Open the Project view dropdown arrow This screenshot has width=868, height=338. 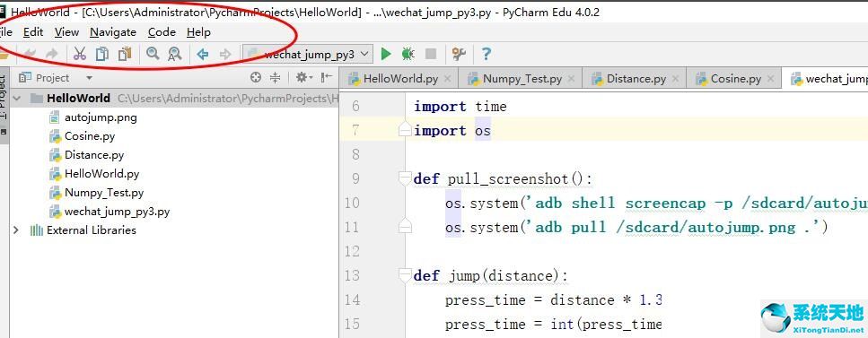coord(89,78)
